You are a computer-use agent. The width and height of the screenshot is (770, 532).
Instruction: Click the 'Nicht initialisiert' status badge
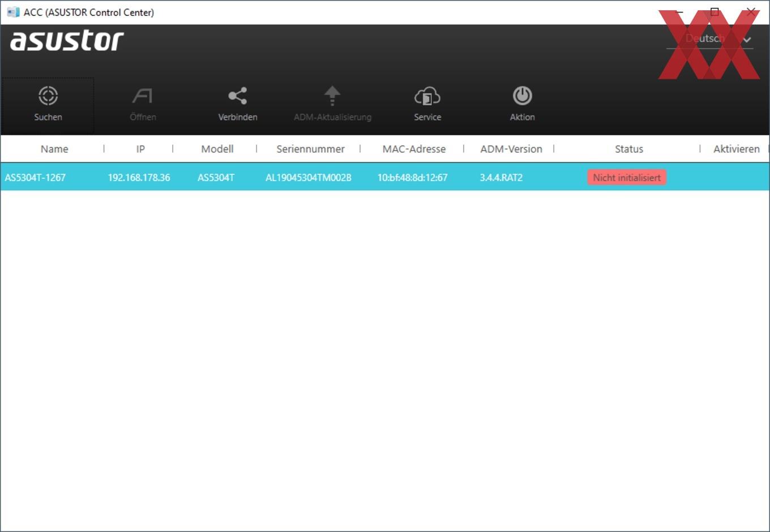627,178
